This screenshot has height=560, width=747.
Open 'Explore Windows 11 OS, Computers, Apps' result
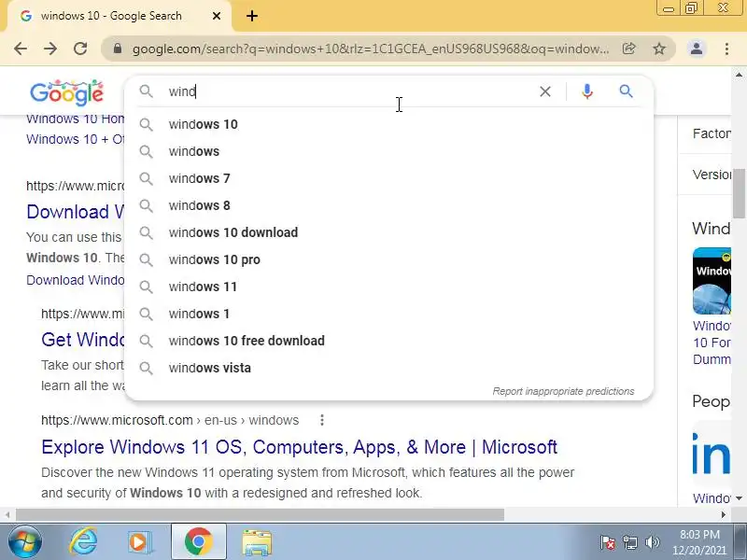point(299,447)
